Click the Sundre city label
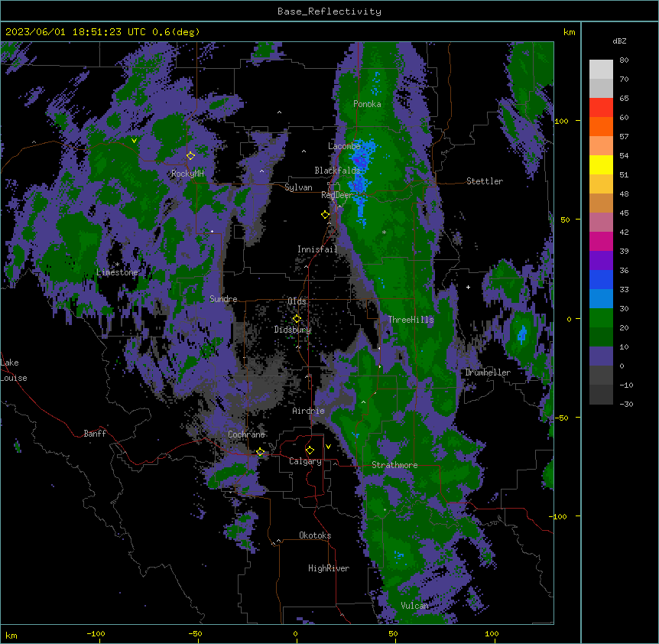Image resolution: width=659 pixels, height=644 pixels. (223, 299)
